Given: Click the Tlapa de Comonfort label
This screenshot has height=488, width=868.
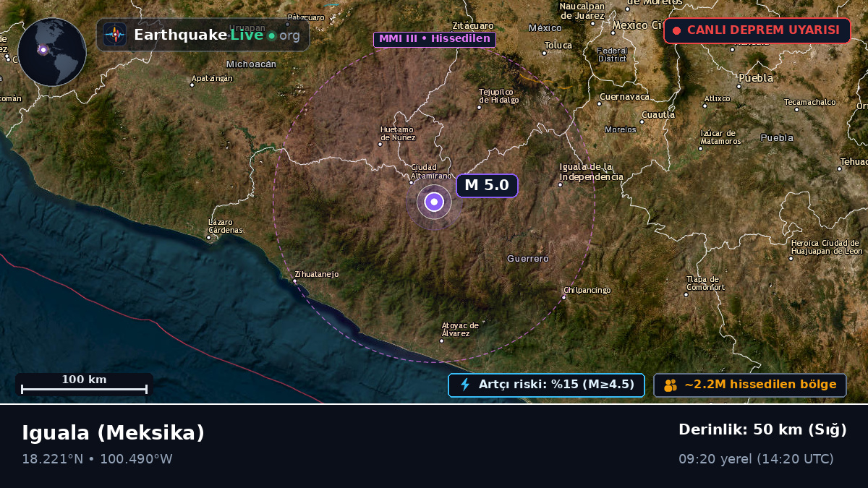Looking at the screenshot, I should [x=705, y=283].
